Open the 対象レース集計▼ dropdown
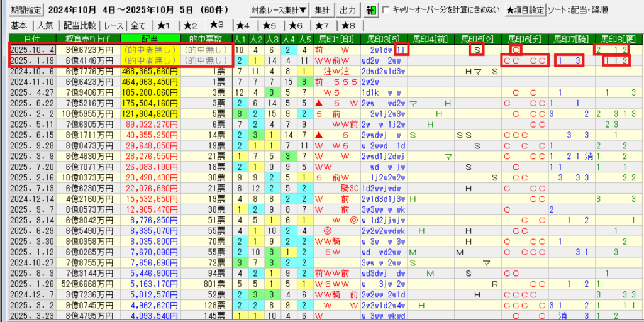 (x=279, y=10)
